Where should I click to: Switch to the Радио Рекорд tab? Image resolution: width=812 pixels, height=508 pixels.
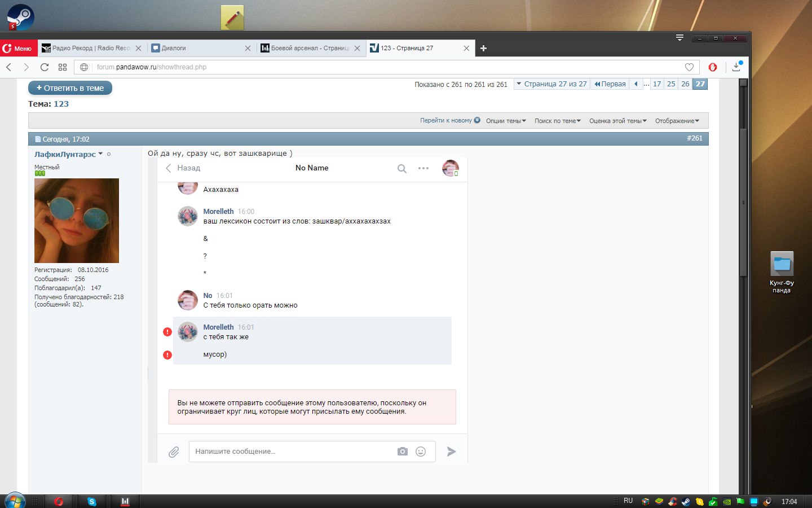[x=91, y=49]
